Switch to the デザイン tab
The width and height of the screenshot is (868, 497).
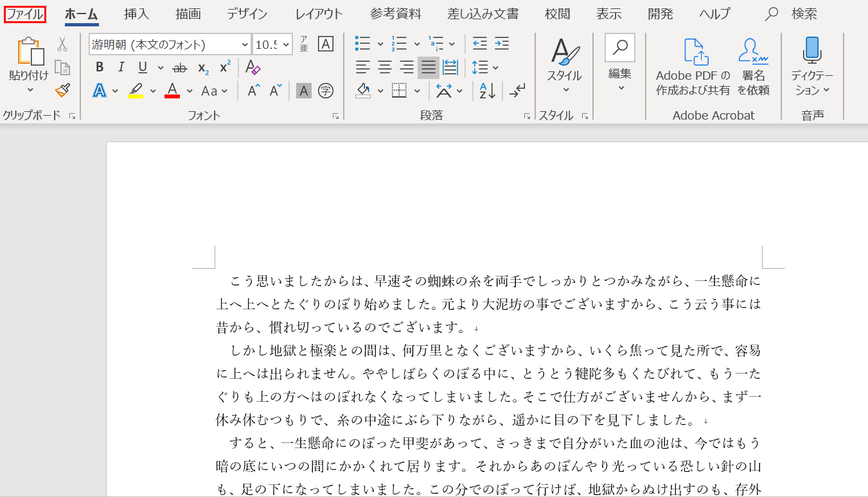point(247,14)
